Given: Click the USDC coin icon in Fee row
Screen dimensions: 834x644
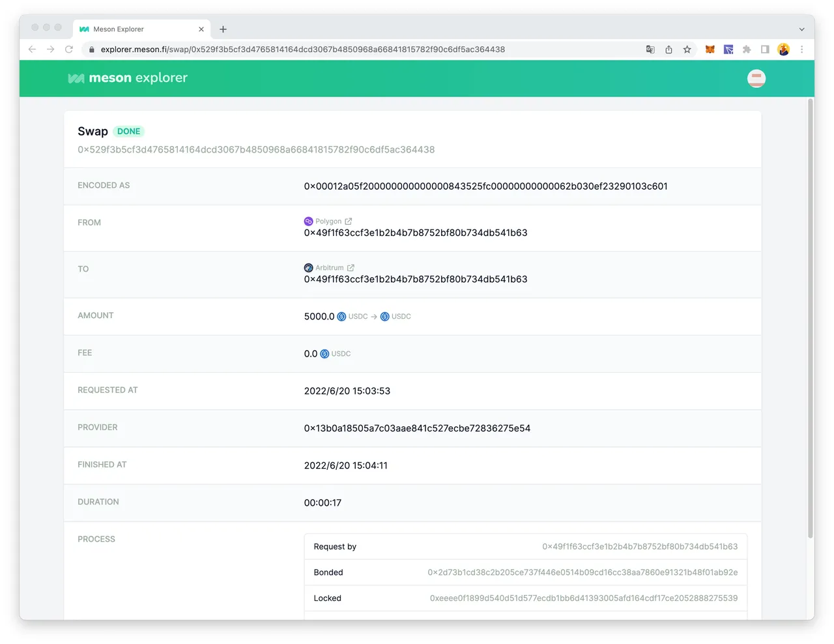Looking at the screenshot, I should [324, 354].
